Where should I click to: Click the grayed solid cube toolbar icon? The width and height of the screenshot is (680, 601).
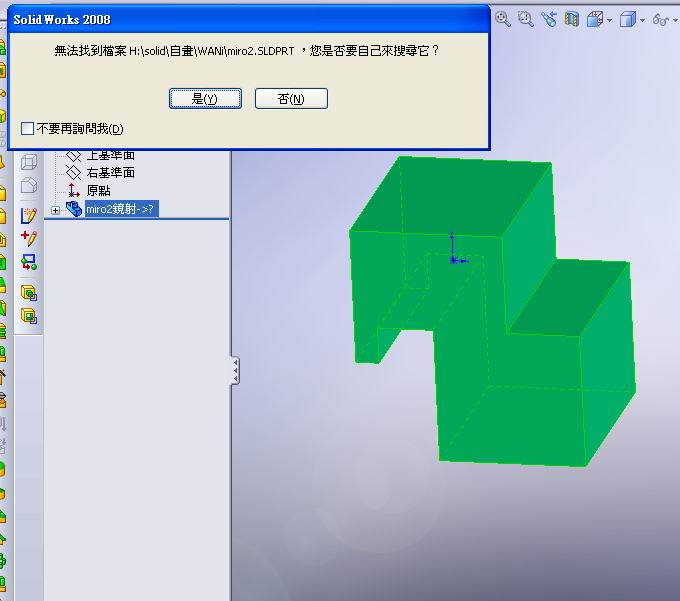click(29, 185)
